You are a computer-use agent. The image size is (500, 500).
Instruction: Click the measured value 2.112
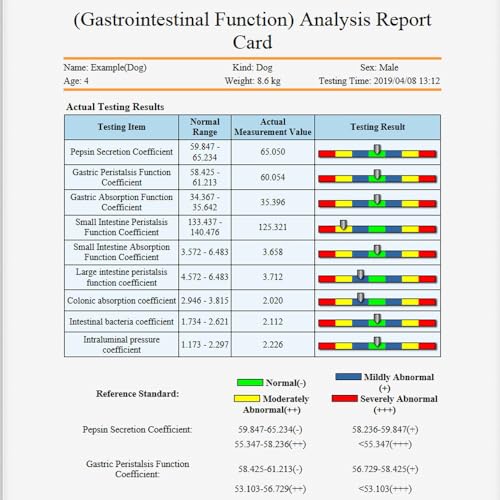pos(273,321)
